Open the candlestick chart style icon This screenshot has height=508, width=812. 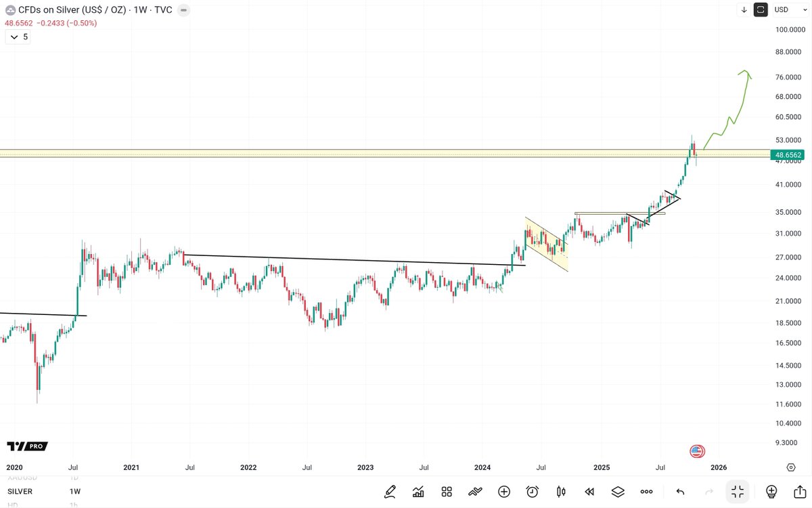[560, 492]
